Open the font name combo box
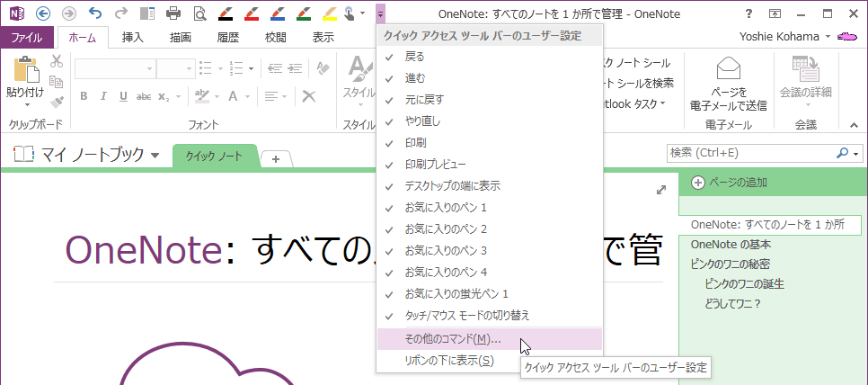The width and height of the screenshot is (868, 385). 115,68
